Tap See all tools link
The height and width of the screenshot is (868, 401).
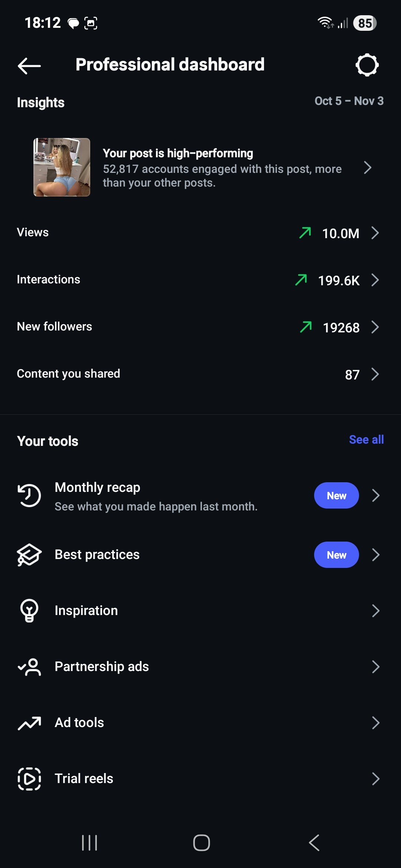(366, 440)
